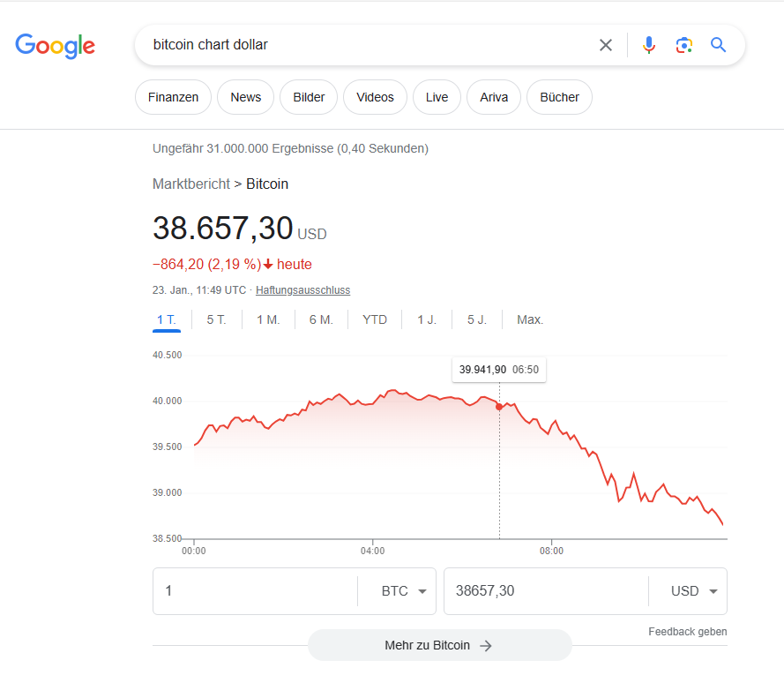
Task: Go to Google homepage via the logo
Action: pos(55,46)
